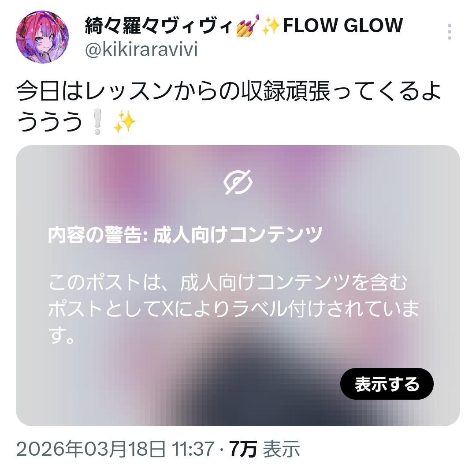Click the sparkles emoji beside FLOW GLOW
The image size is (476, 476).
tap(271, 26)
